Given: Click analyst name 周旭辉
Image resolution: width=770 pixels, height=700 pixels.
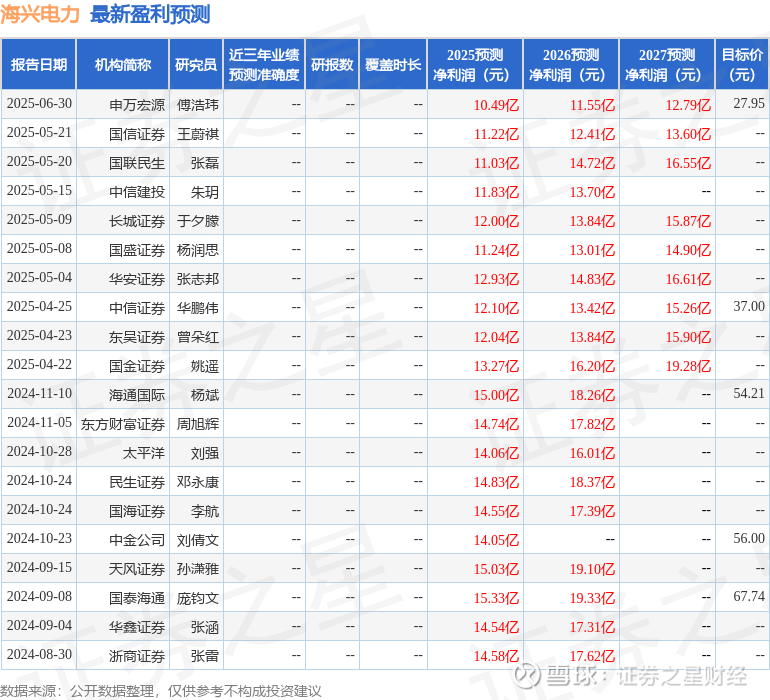Looking at the screenshot, I should tap(197, 423).
